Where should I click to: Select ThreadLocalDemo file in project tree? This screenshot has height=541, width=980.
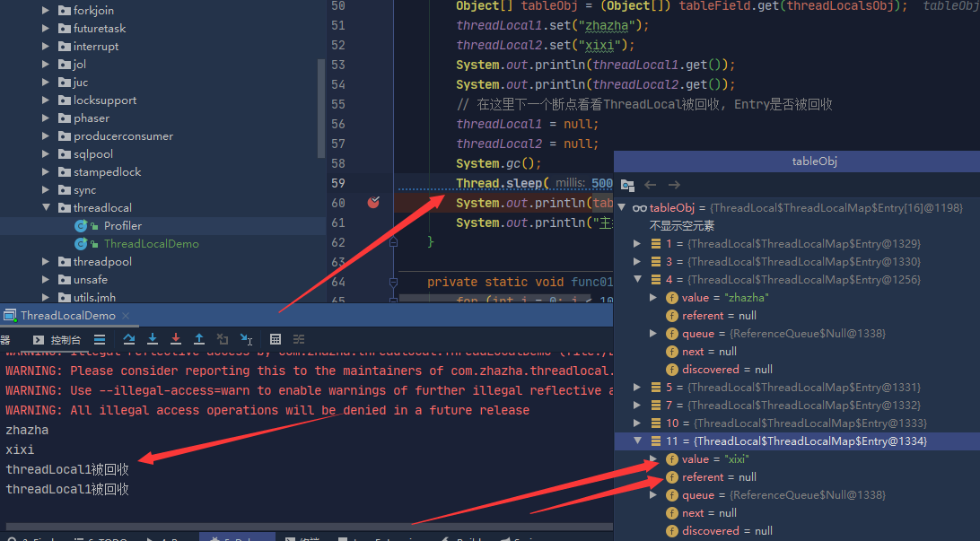[x=152, y=244]
